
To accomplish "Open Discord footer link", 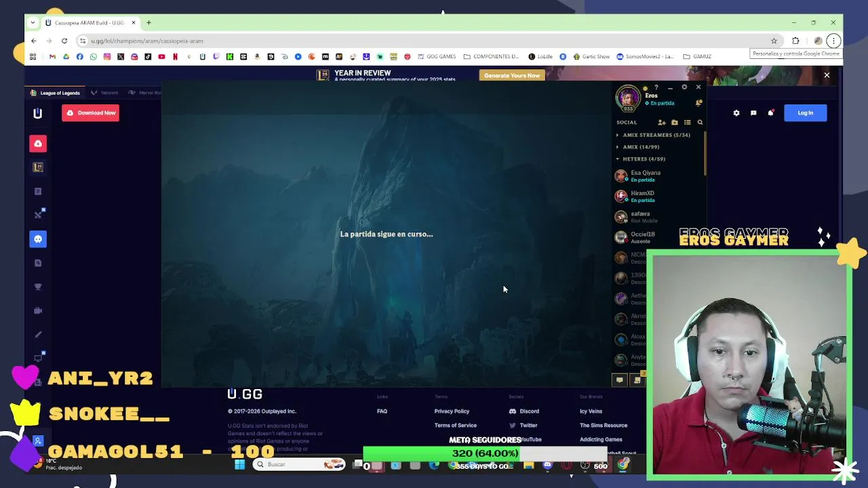I will tap(524, 411).
